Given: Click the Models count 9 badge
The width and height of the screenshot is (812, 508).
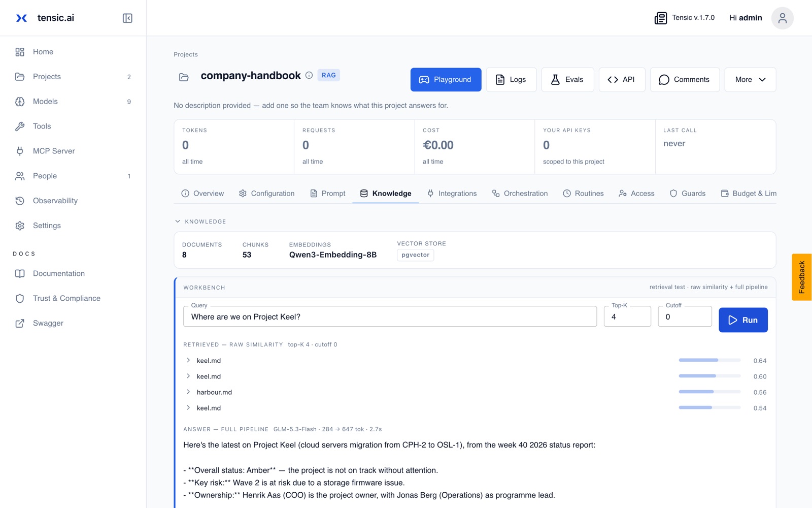Looking at the screenshot, I should click(x=129, y=102).
